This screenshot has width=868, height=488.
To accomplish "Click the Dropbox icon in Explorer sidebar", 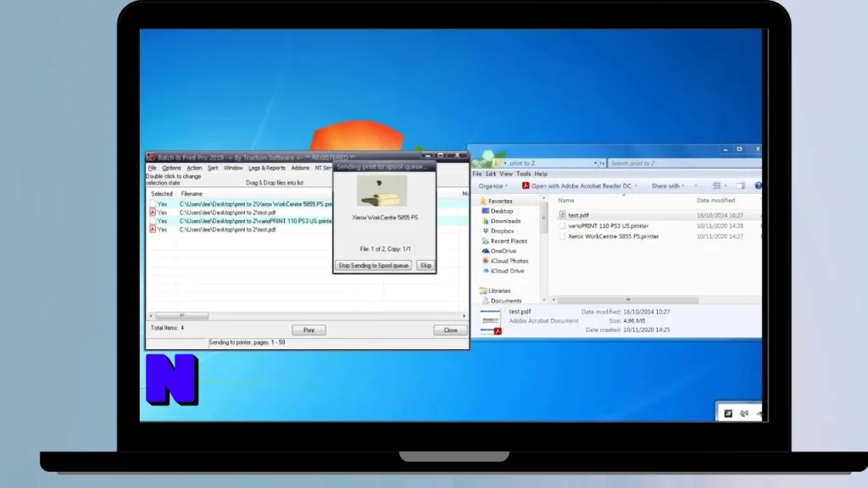I will coord(486,230).
